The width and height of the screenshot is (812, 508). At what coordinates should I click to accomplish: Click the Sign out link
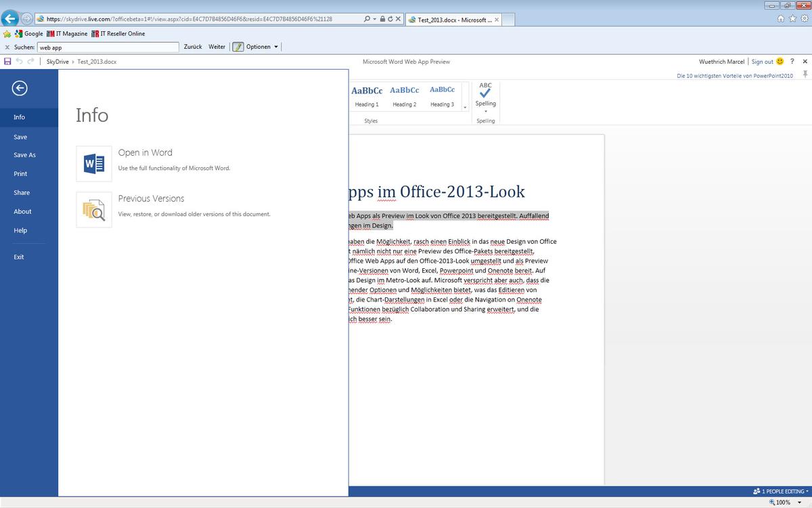click(762, 62)
